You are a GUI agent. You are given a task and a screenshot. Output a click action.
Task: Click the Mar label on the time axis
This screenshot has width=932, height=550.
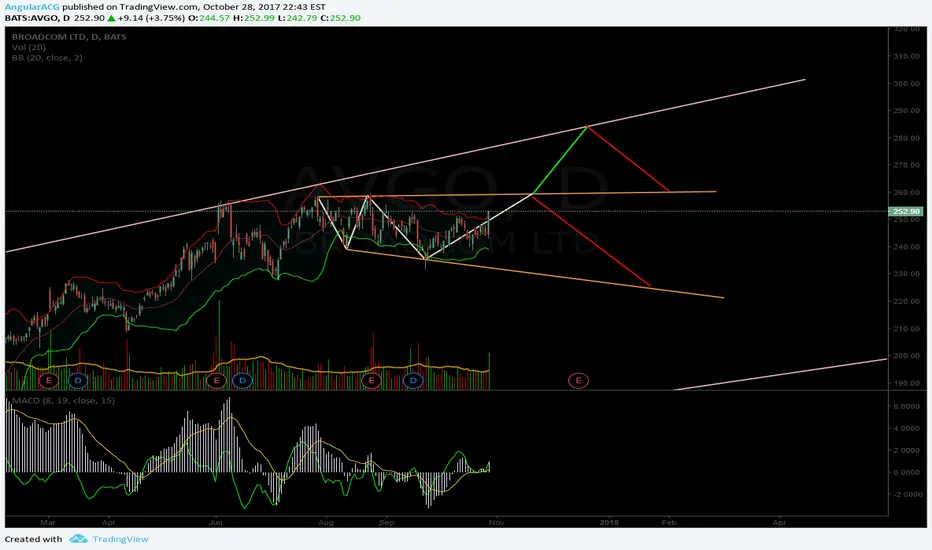click(x=48, y=523)
